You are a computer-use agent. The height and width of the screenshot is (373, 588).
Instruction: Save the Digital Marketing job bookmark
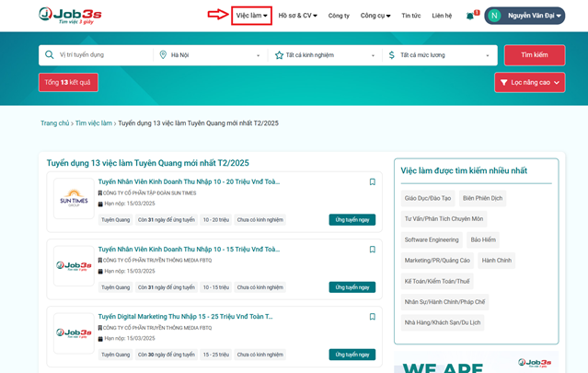(x=373, y=317)
